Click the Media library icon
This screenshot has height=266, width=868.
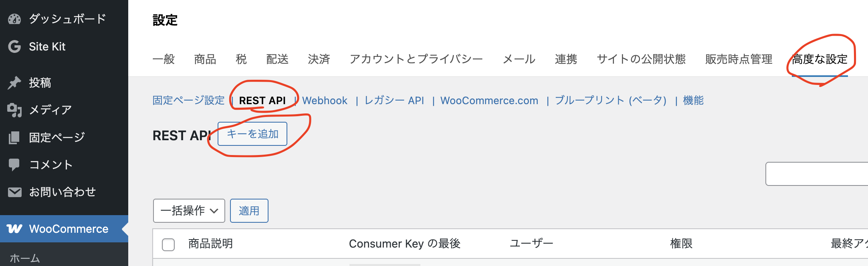(x=14, y=110)
